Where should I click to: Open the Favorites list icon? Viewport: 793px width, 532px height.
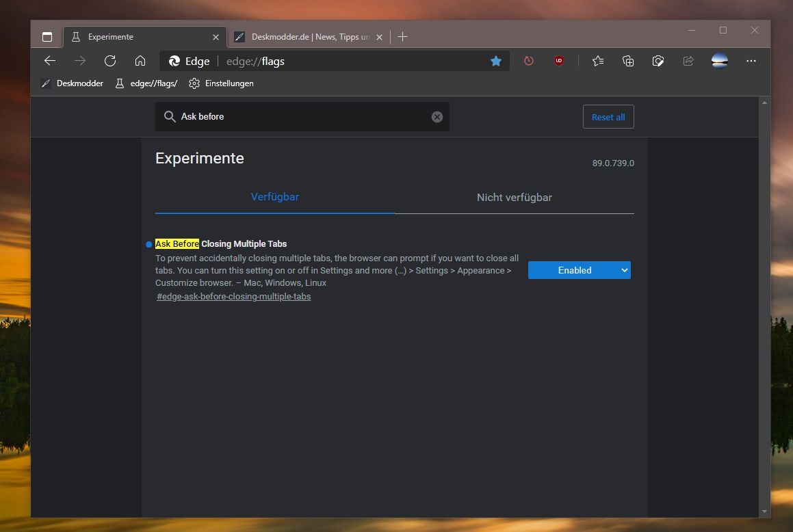coord(598,61)
